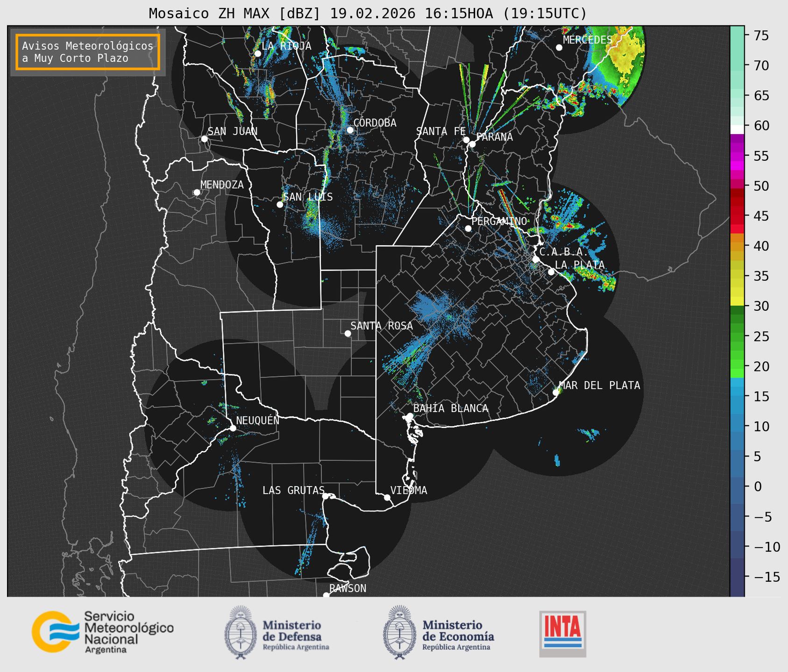Click the Ministerio de Economía text
This screenshot has height=672, width=788.
click(x=458, y=635)
